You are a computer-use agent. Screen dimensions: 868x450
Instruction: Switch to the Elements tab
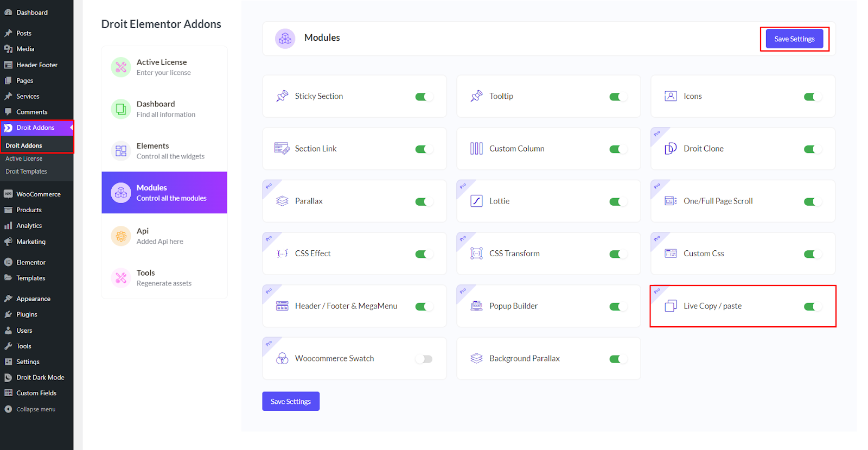pyautogui.click(x=164, y=151)
